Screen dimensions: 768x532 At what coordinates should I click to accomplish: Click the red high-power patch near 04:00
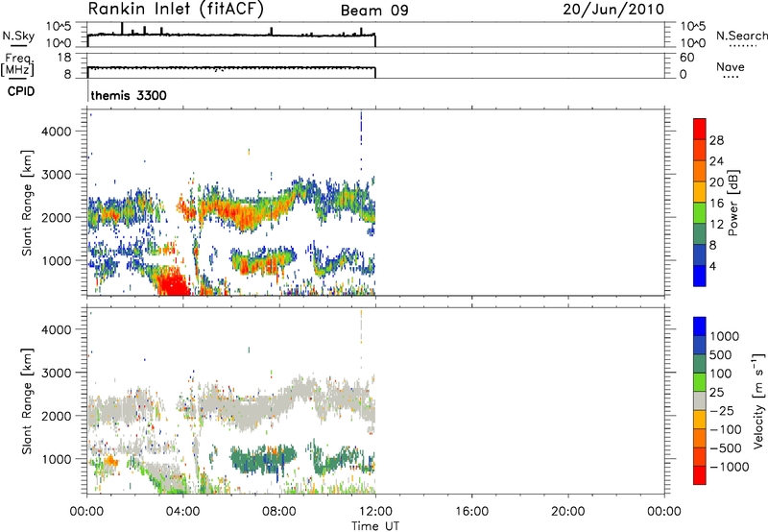(x=175, y=283)
